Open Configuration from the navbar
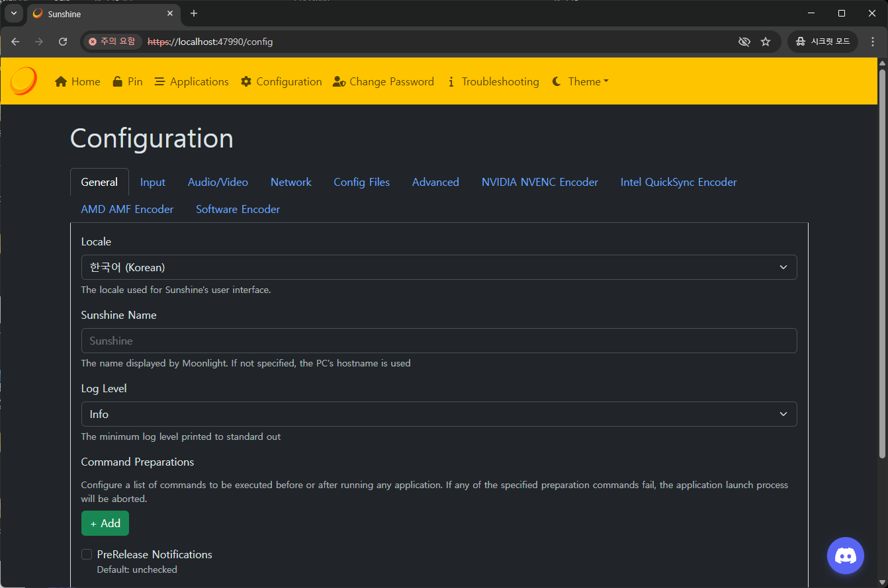888x588 pixels. (x=281, y=81)
